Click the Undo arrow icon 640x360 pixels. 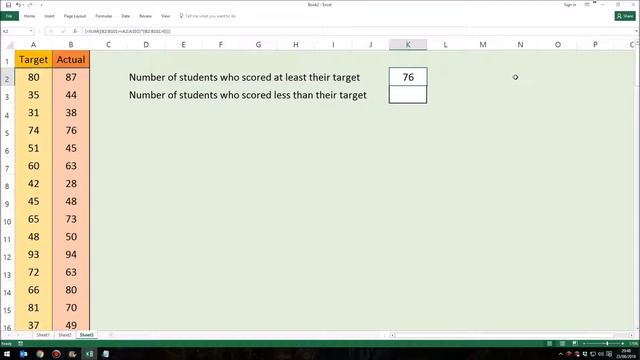click(18, 5)
